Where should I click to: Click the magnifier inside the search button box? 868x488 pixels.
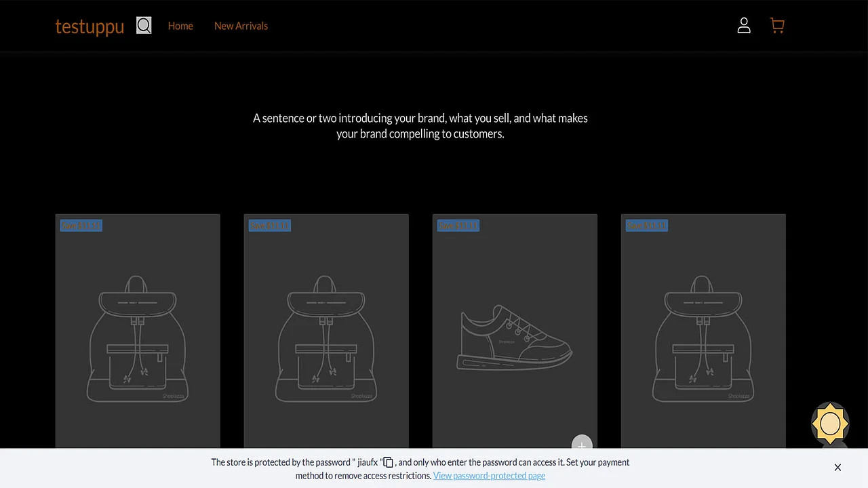click(144, 25)
